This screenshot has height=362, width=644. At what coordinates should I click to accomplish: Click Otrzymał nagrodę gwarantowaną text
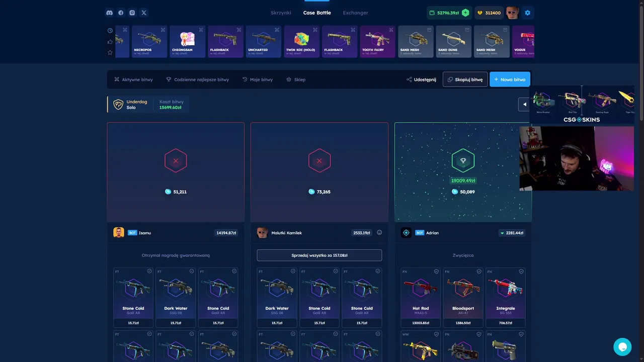point(176,255)
